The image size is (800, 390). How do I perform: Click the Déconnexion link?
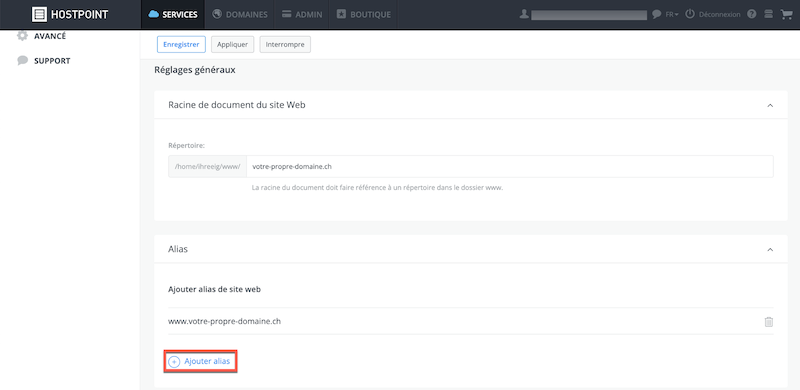click(x=719, y=14)
